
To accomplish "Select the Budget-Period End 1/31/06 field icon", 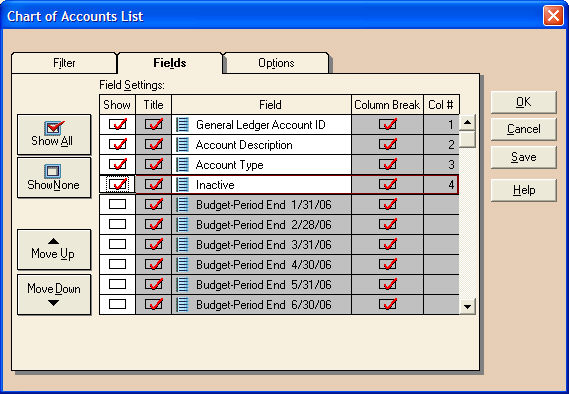I will 182,205.
